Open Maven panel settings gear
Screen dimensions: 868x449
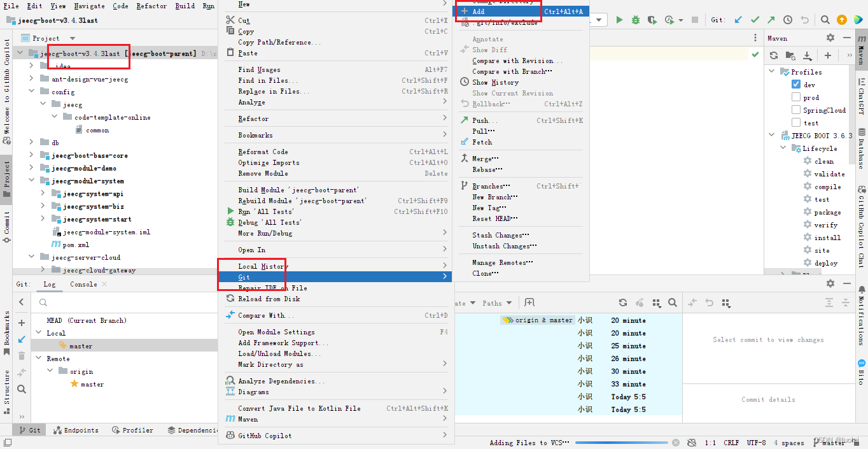[830, 38]
